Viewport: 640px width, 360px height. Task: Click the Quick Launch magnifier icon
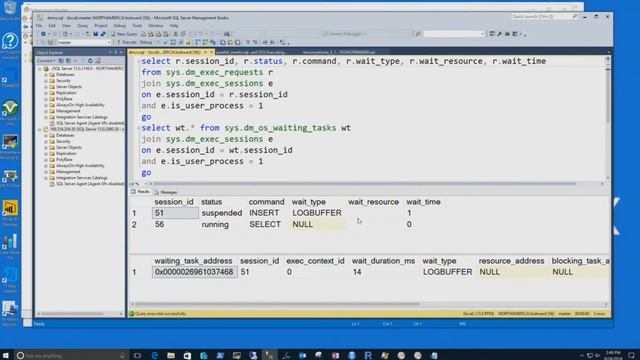[x=575, y=16]
